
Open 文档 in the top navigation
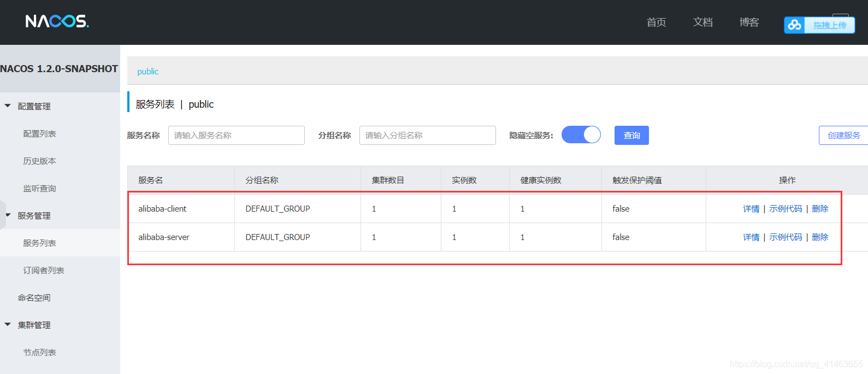coord(702,22)
